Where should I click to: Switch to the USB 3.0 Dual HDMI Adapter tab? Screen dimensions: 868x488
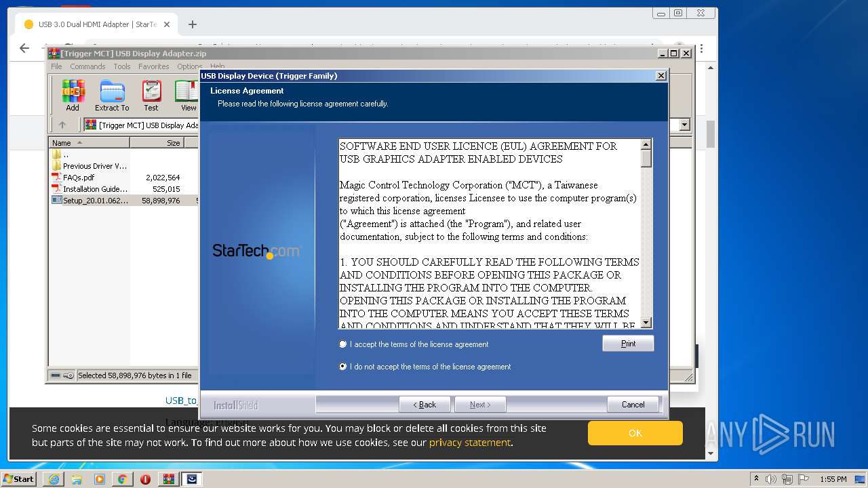point(96,24)
